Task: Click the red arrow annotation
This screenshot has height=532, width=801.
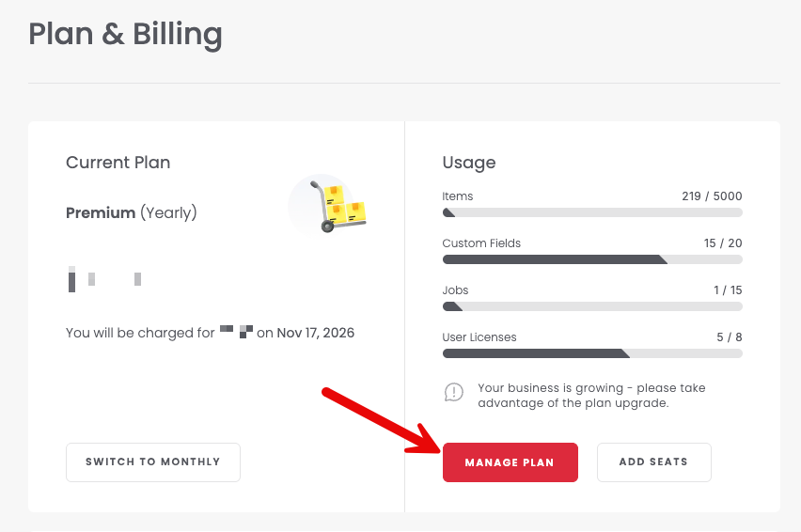Action: pyautogui.click(x=381, y=421)
